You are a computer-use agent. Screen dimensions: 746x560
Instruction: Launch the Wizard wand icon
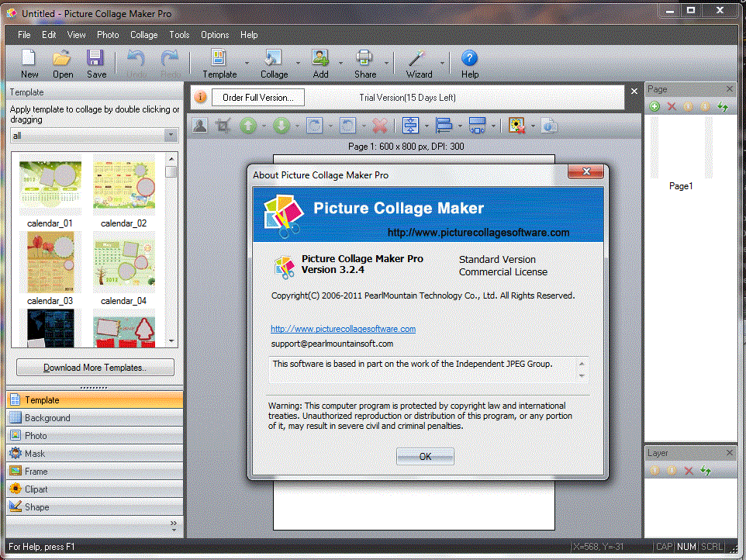pos(419,64)
